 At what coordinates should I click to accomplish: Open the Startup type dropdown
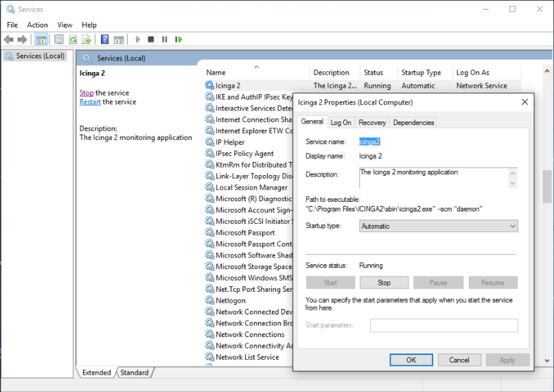pos(438,226)
